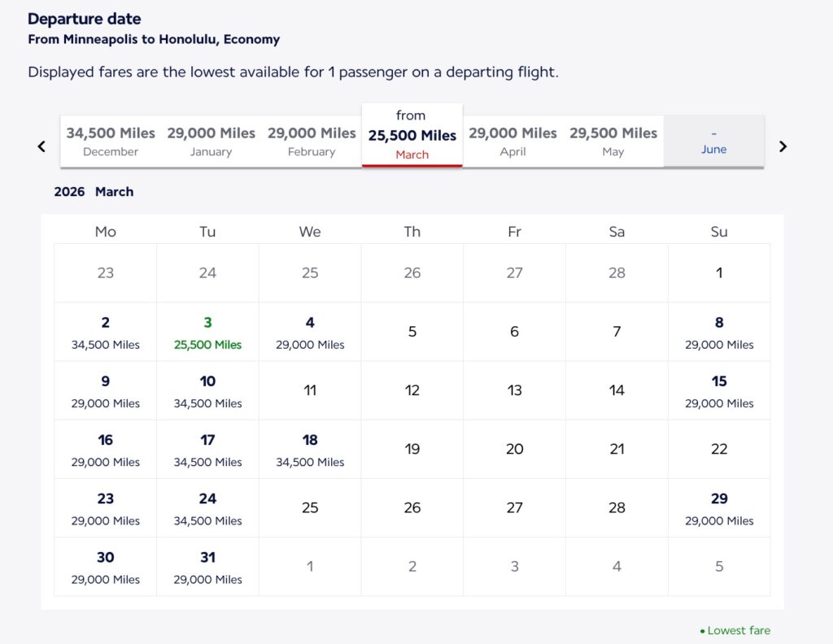This screenshot has height=644, width=833.
Task: Choose departure date March 4
Action: (x=310, y=333)
